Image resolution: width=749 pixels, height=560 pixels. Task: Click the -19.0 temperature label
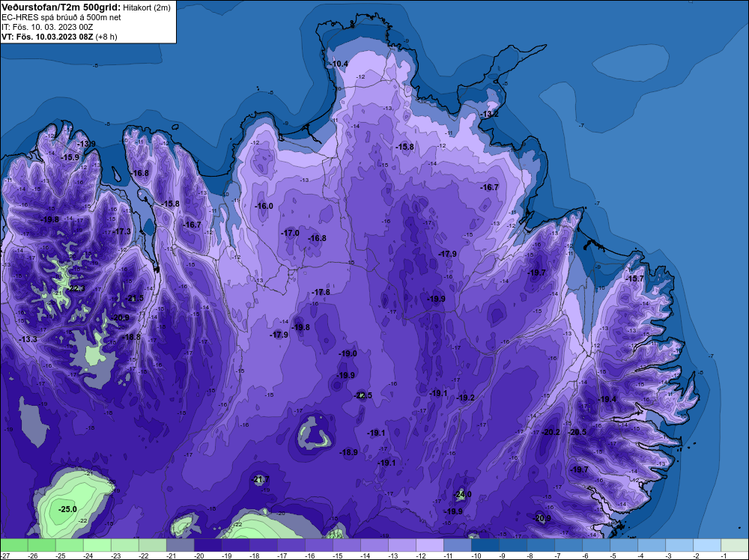tap(348, 353)
